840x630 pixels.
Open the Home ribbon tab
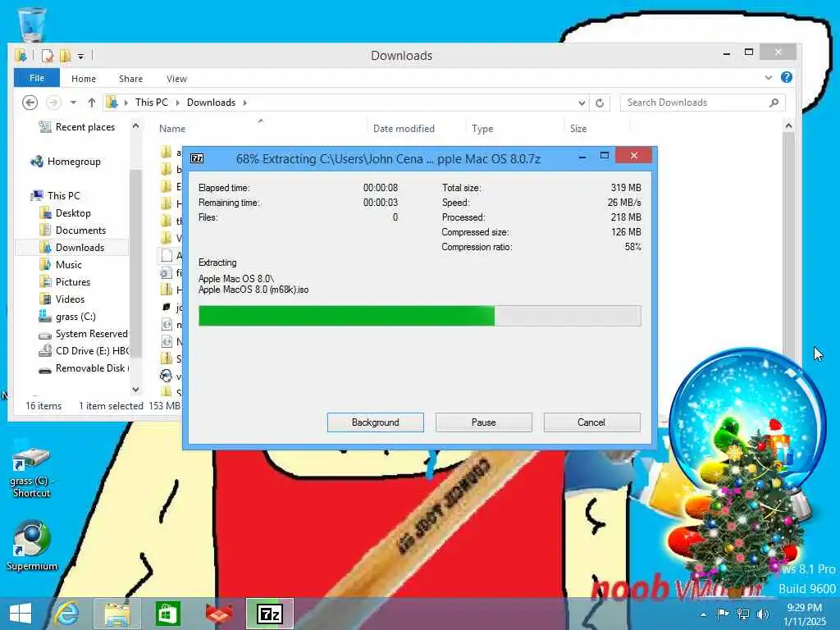pyautogui.click(x=84, y=79)
